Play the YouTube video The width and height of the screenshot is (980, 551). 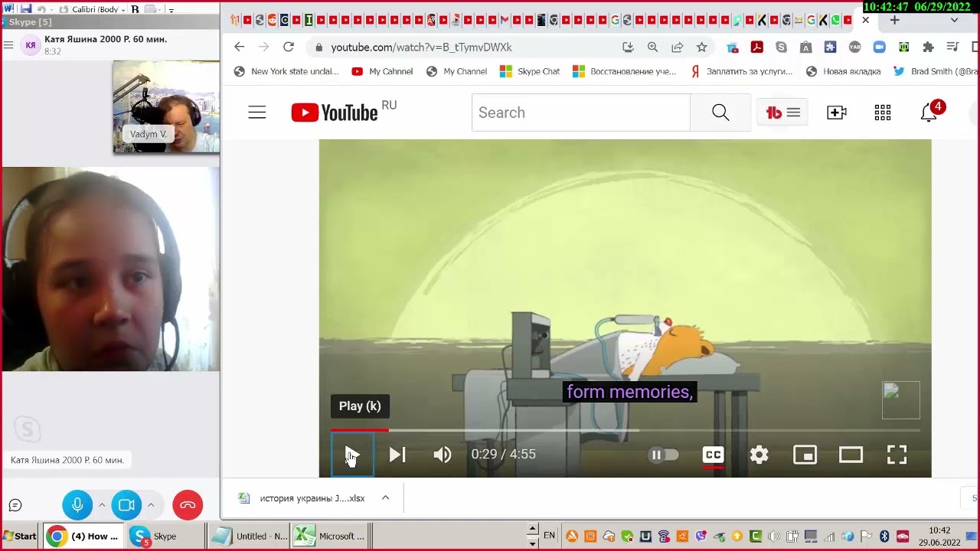pyautogui.click(x=352, y=455)
